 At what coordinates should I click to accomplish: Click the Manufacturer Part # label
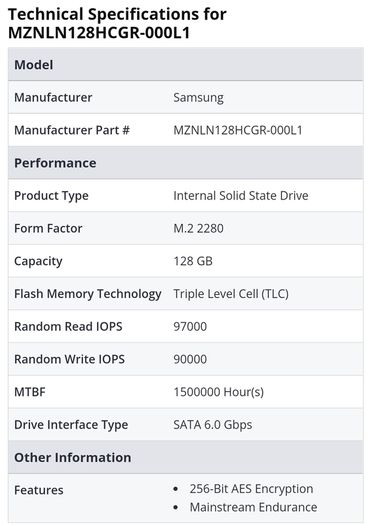point(72,130)
